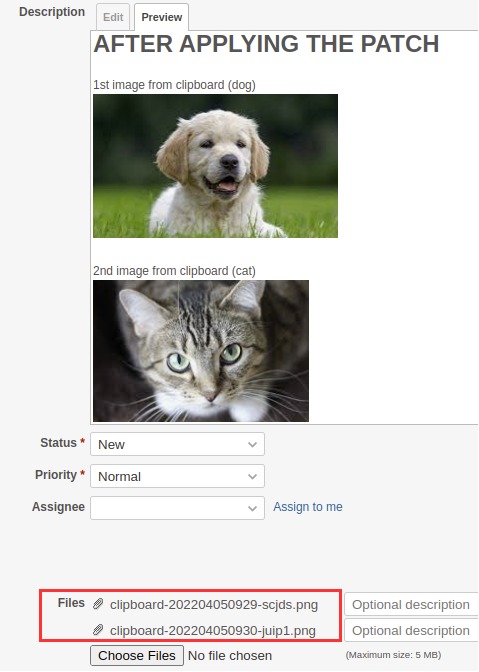This screenshot has width=479, height=672.
Task: Focus first Optional description field
Action: pos(411,605)
